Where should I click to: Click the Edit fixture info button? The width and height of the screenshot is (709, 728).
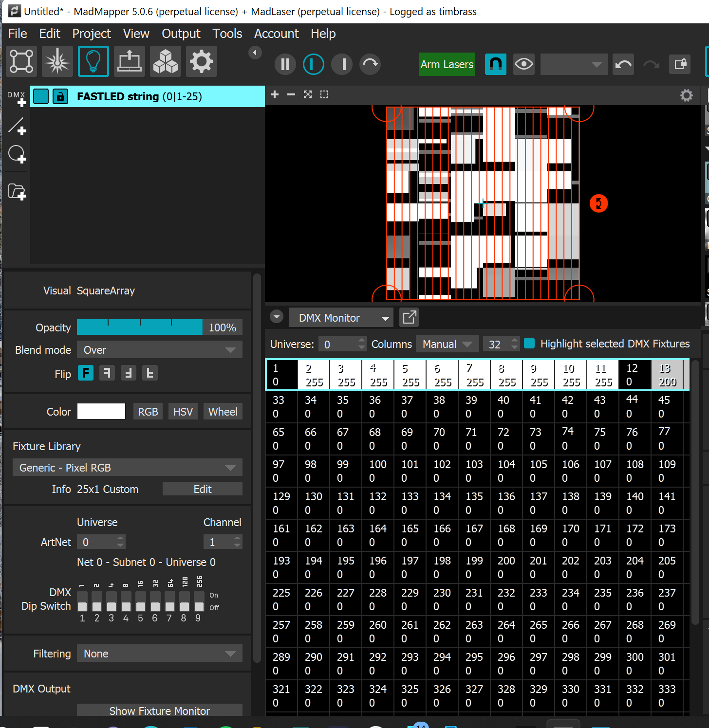point(203,489)
